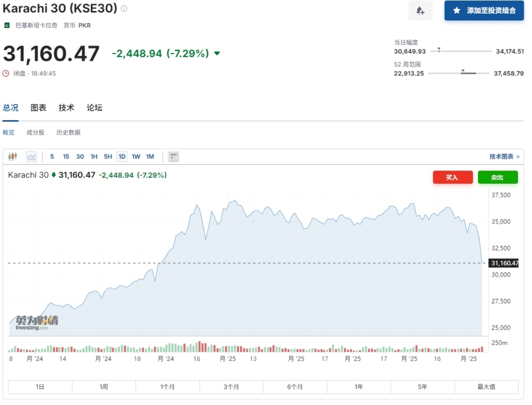Show 5年 chart range

(423, 387)
